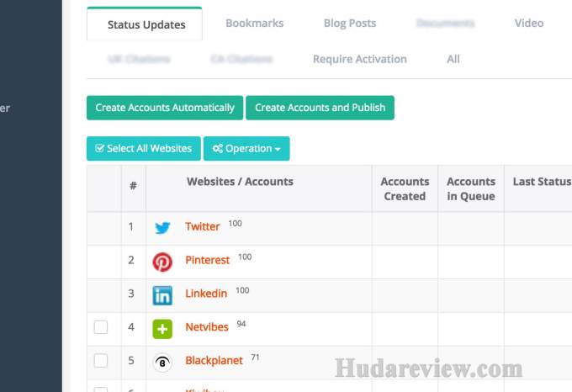Click the 71 count beside Blackplanet

(255, 358)
